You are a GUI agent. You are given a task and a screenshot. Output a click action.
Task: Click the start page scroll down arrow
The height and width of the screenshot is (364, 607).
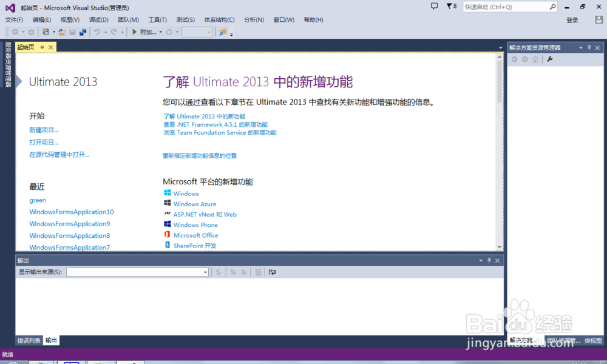point(500,247)
